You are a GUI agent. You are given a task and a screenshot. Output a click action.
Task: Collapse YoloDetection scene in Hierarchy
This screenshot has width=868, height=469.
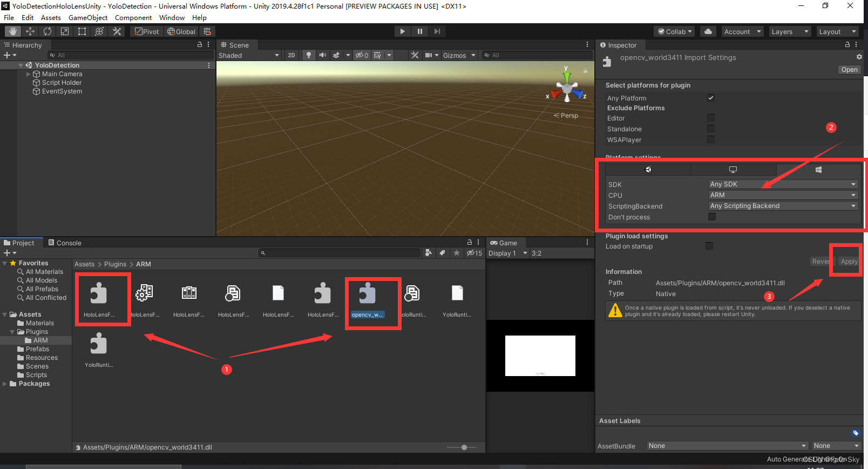coord(21,65)
